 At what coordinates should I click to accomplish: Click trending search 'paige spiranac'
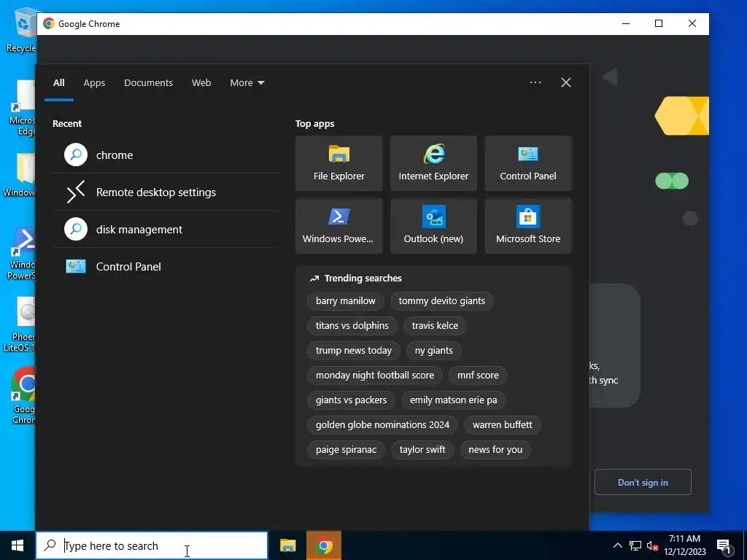tap(346, 449)
